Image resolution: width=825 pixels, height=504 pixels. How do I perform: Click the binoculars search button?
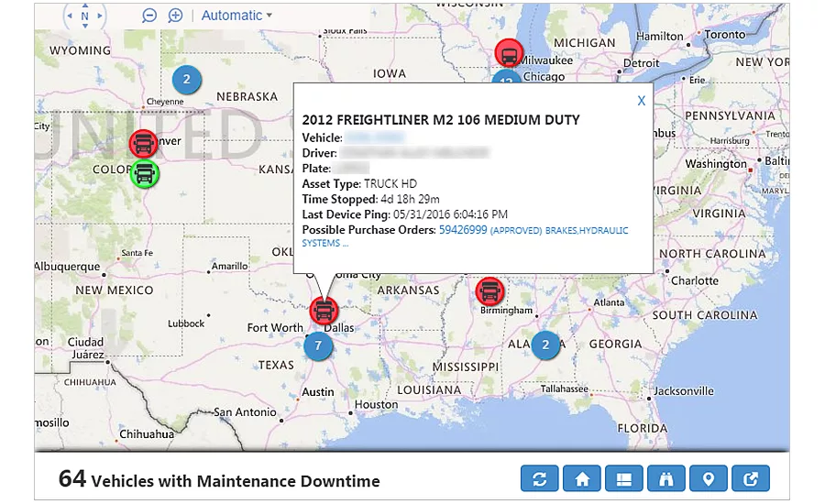pyautogui.click(x=666, y=478)
